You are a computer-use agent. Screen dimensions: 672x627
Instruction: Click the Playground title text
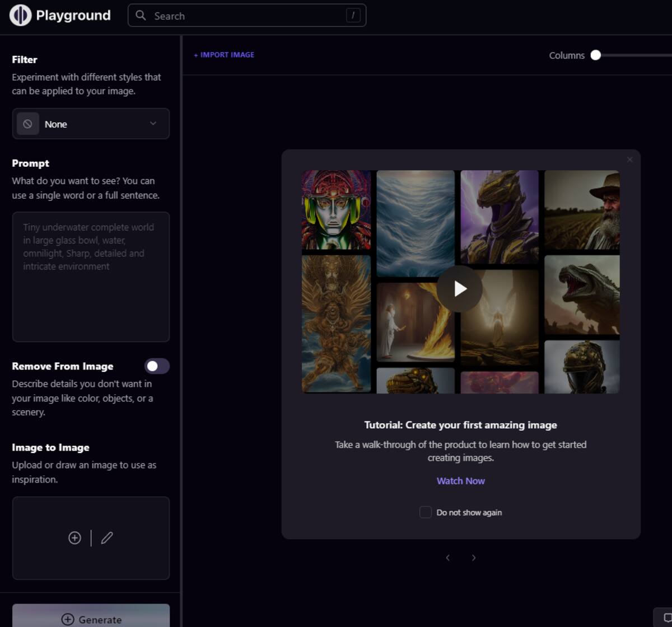[73, 15]
